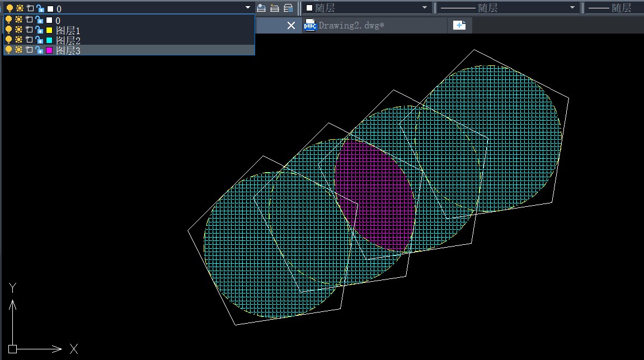Click the layer previous icon with arrow
The image size is (644, 360).
[x=275, y=8]
